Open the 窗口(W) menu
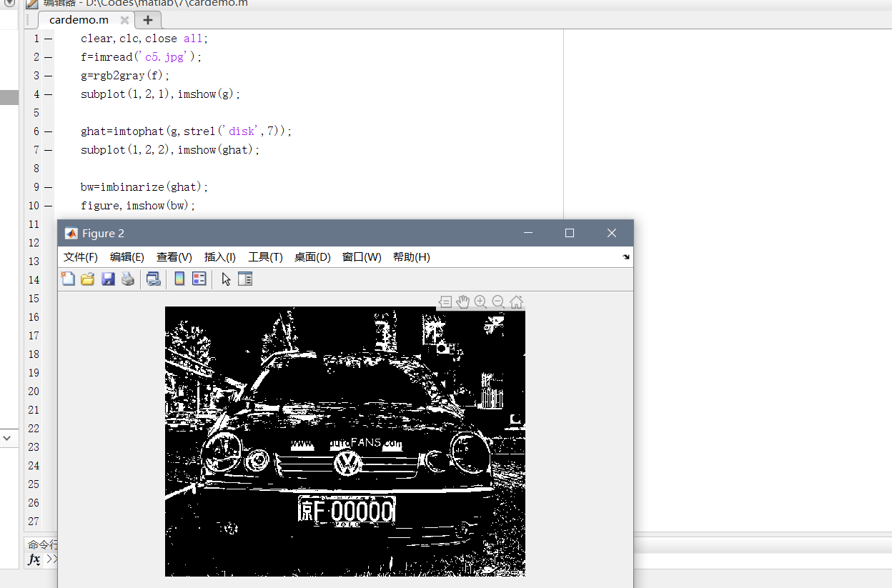Viewport: 892px width, 588px height. pos(362,257)
